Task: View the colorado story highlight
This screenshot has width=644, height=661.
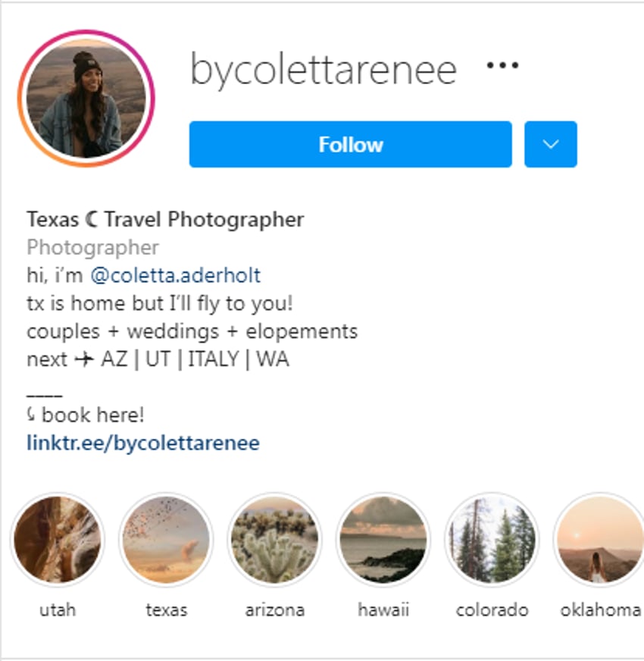Action: pos(492,539)
